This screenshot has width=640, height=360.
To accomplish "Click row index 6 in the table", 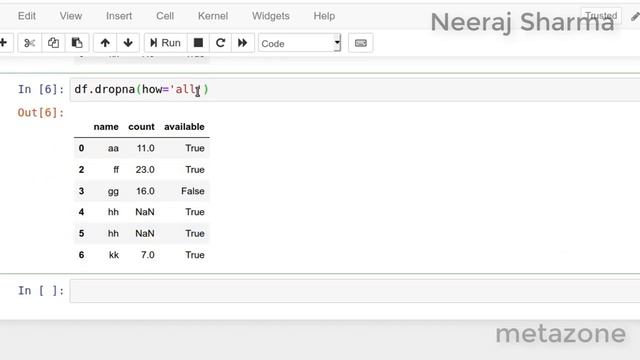I will [81, 255].
